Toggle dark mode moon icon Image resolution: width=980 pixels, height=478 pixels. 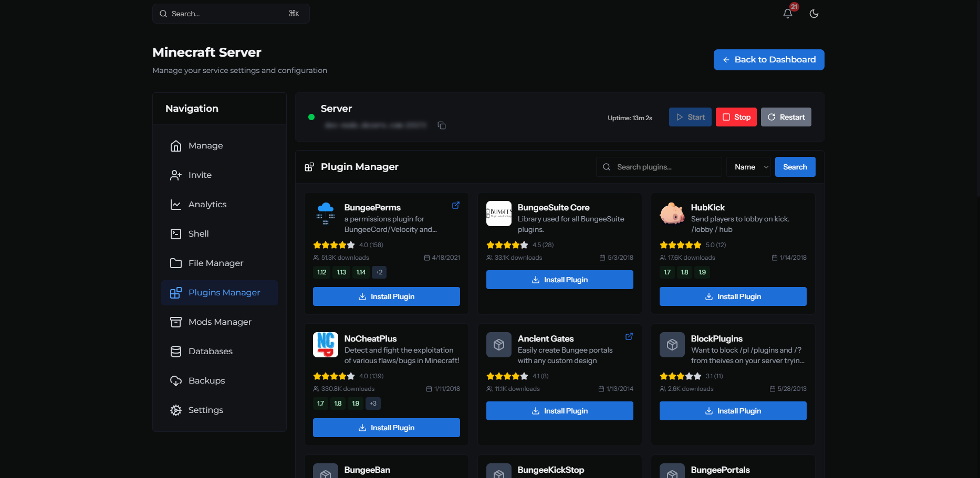point(814,14)
